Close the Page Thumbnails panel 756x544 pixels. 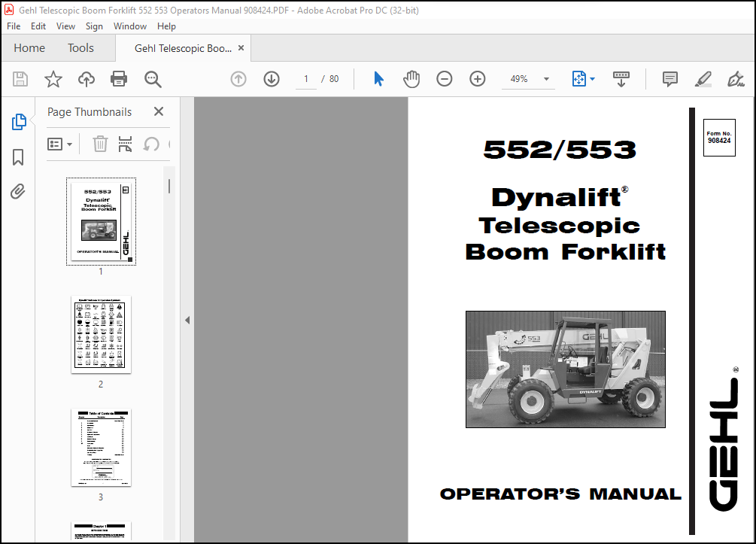(x=159, y=112)
